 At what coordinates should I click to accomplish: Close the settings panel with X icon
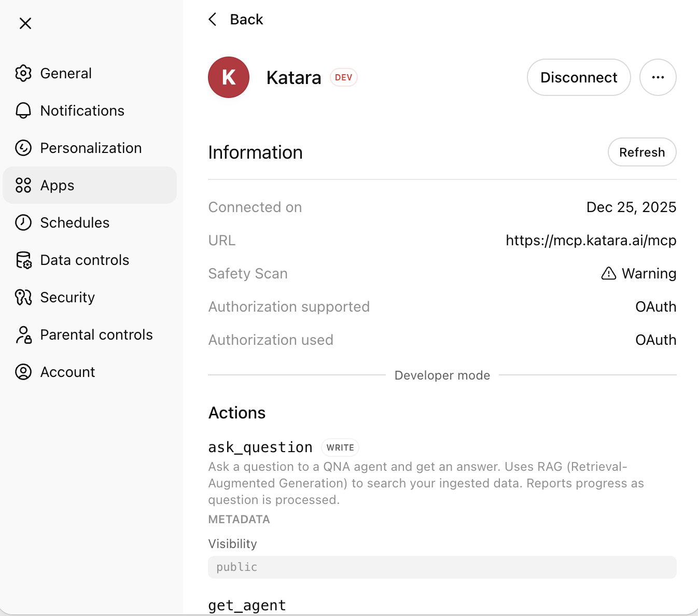(25, 23)
